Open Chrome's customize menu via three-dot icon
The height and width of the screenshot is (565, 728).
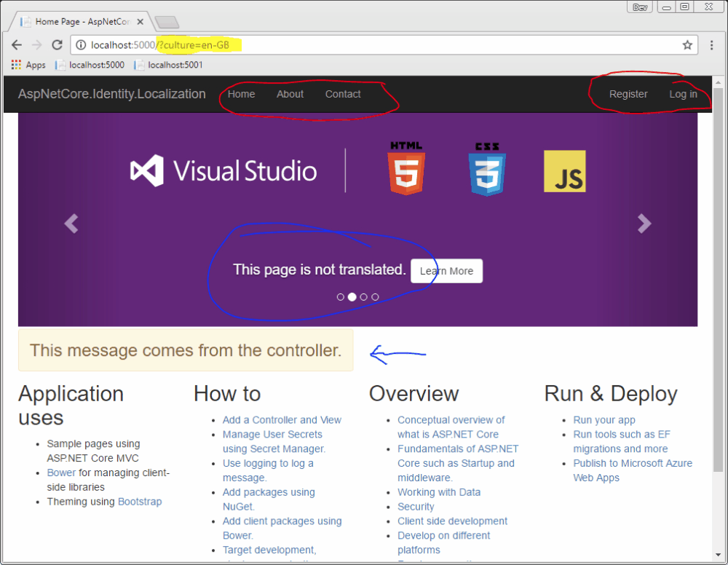(711, 44)
